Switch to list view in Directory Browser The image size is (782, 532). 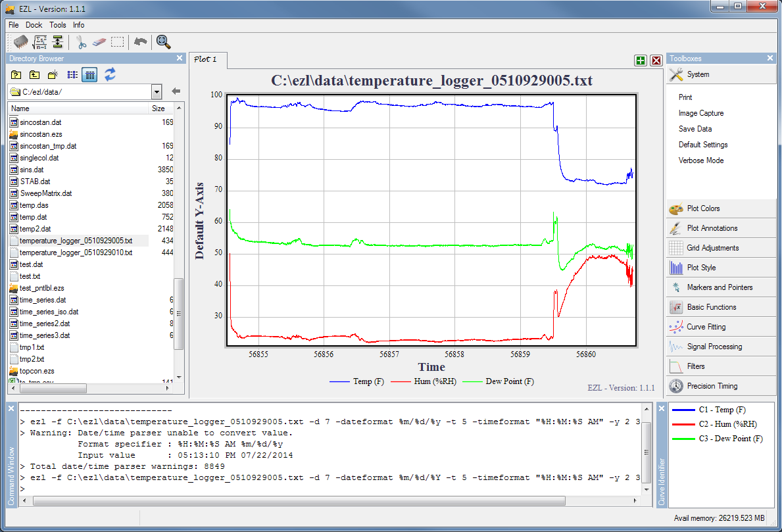click(72, 75)
